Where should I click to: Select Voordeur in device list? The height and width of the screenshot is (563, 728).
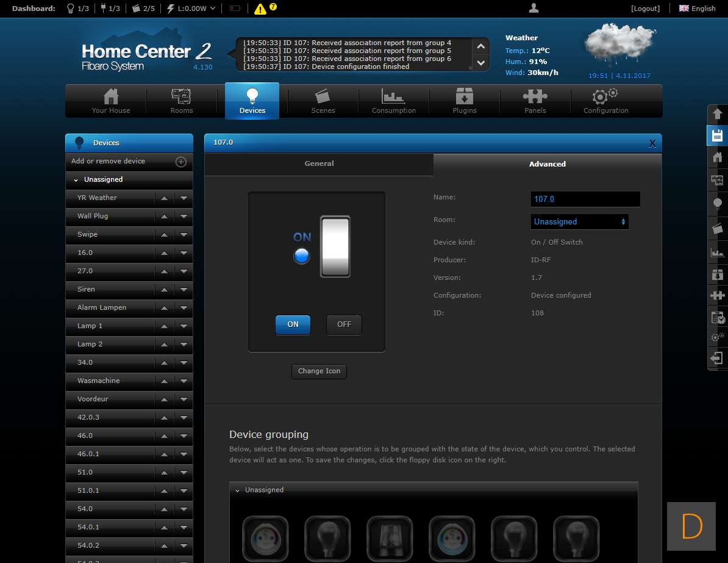coord(93,399)
